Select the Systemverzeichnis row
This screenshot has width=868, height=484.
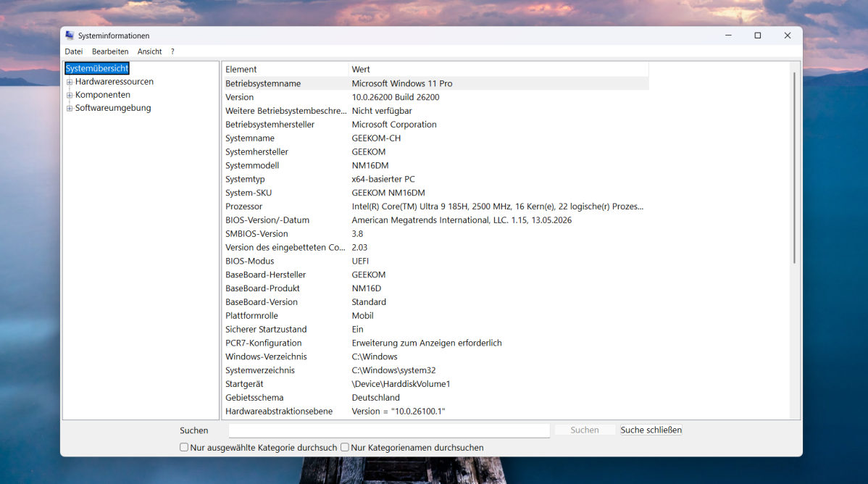435,370
